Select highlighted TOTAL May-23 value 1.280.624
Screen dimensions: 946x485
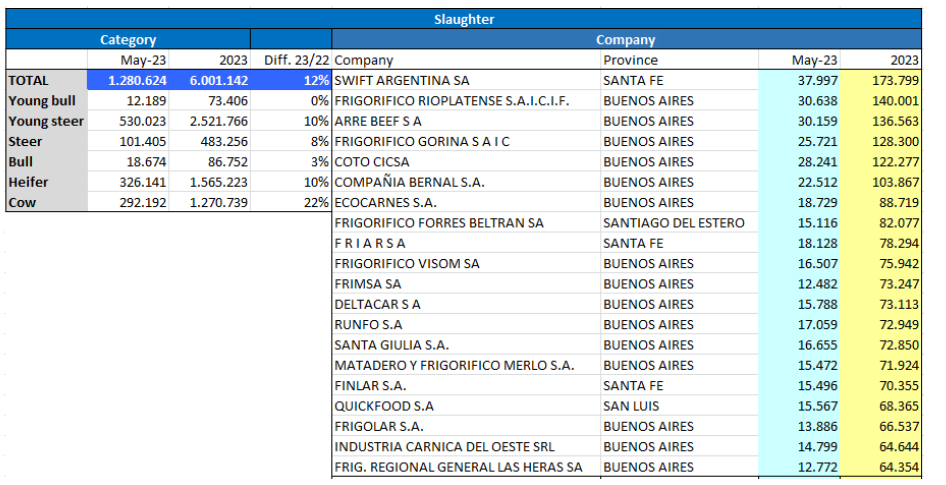pos(128,80)
